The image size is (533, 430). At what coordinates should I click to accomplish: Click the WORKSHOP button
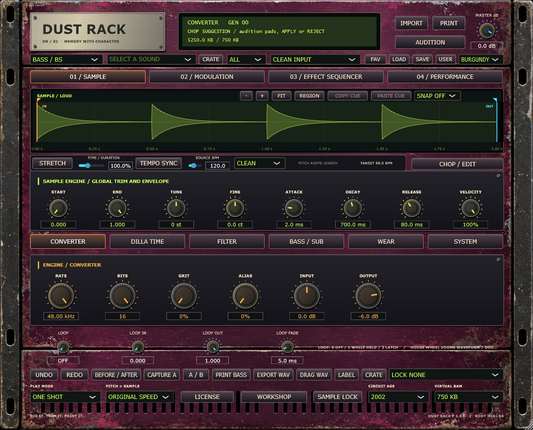(x=274, y=397)
